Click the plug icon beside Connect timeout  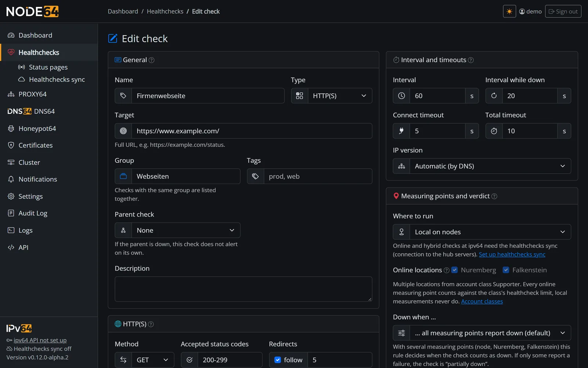[x=401, y=131]
